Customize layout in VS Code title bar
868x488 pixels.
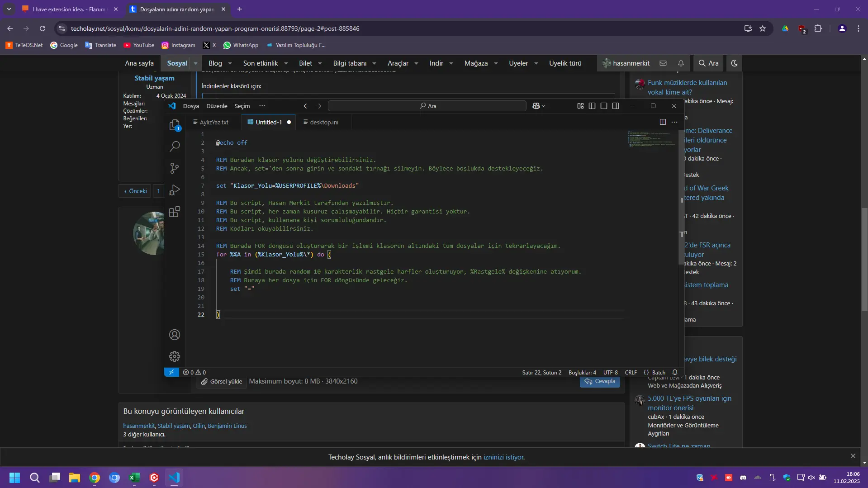coord(580,106)
